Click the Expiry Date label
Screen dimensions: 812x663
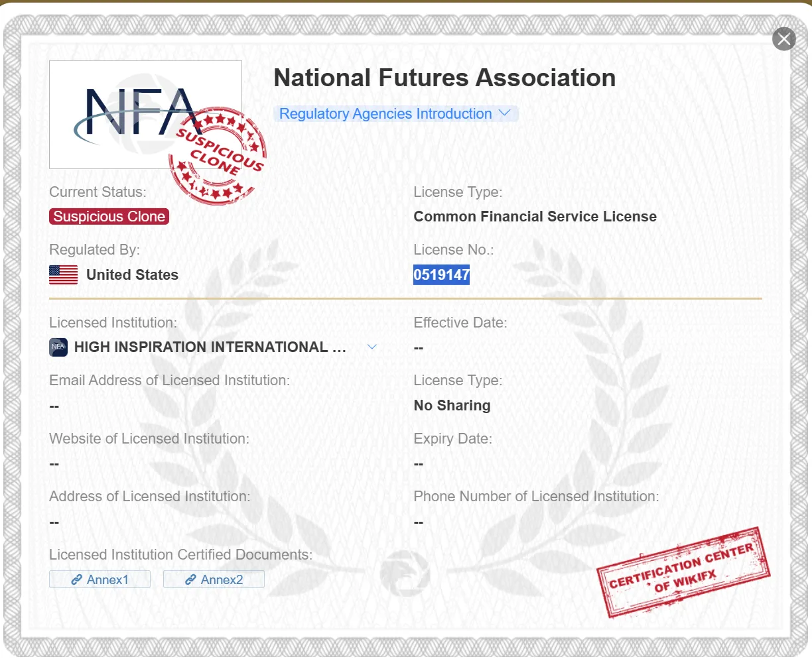[453, 439]
